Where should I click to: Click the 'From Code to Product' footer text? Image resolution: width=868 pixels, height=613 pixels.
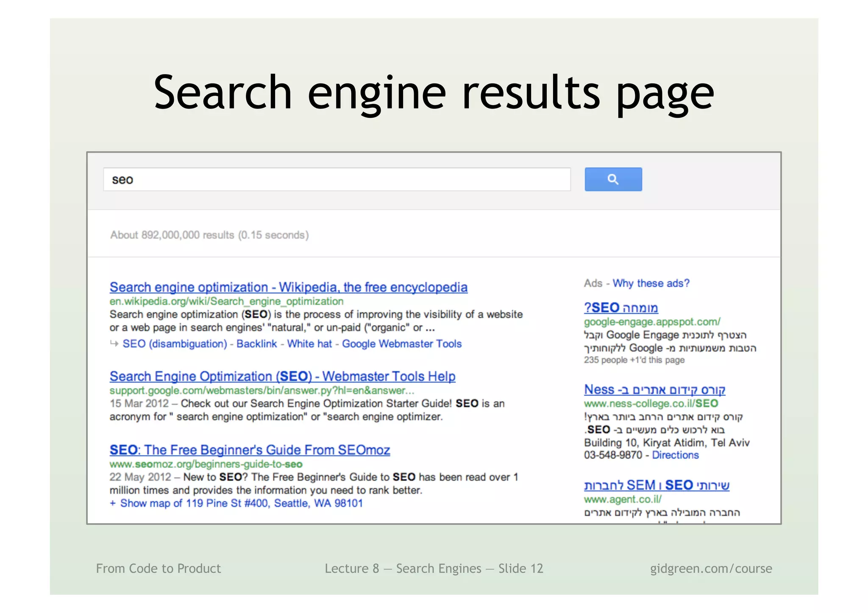pyautogui.click(x=158, y=569)
